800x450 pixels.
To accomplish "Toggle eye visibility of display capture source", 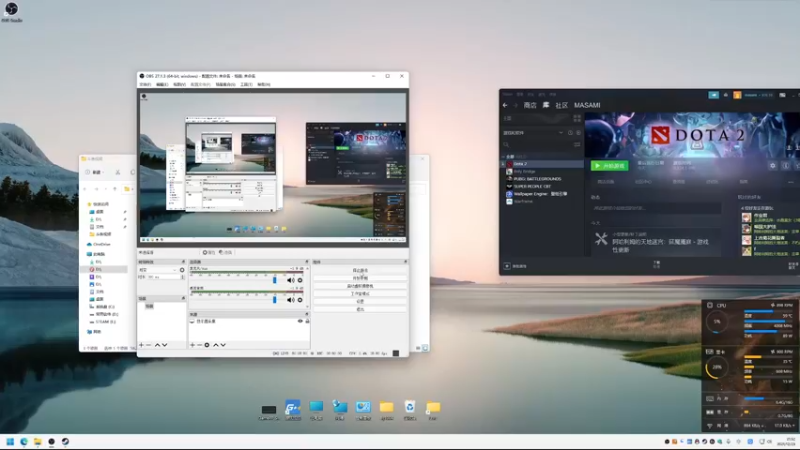I will click(x=300, y=321).
